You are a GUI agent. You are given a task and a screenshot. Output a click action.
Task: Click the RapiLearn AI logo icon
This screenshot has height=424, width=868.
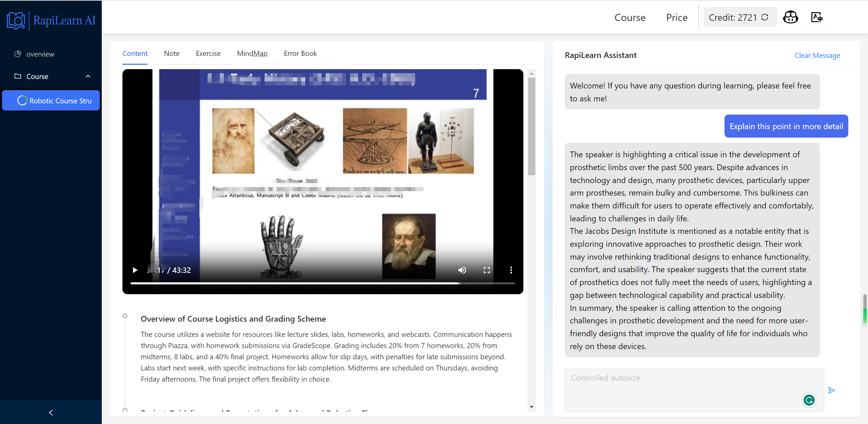click(x=16, y=20)
